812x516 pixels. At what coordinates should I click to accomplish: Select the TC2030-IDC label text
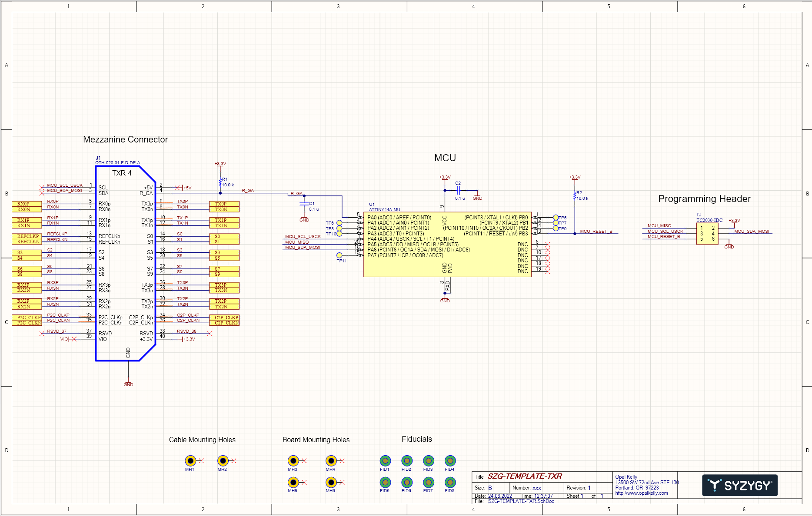coord(709,220)
